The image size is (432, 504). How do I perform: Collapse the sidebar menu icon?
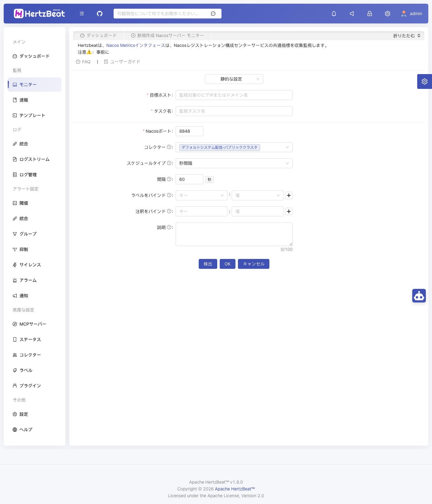[82, 14]
